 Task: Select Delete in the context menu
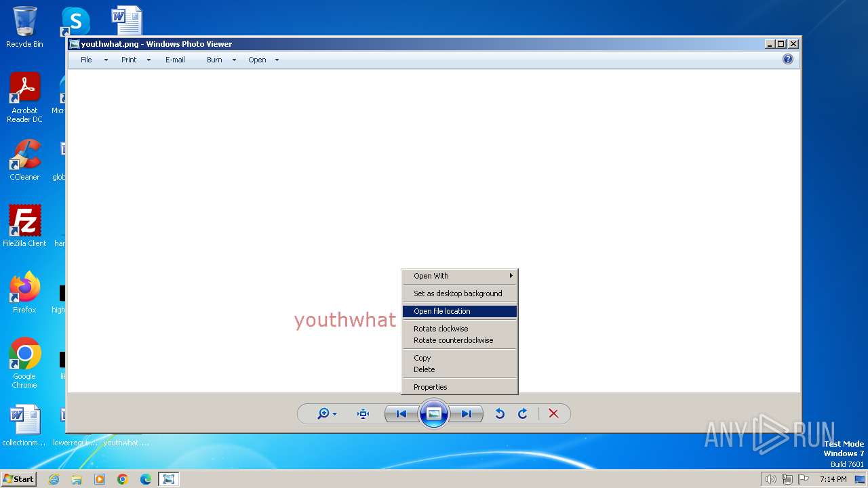[460, 369]
